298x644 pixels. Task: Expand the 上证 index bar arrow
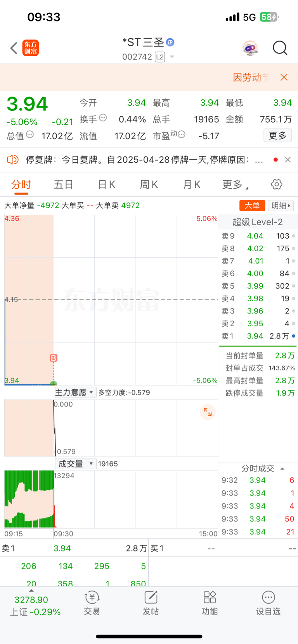[x=31, y=591]
